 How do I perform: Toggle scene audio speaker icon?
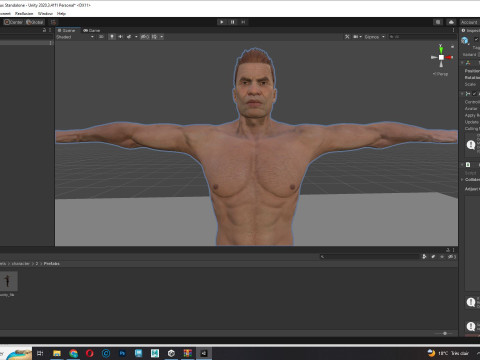[x=120, y=37]
